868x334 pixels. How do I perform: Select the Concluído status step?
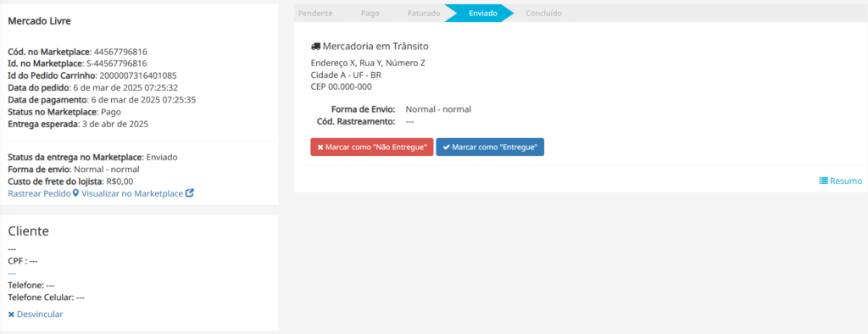(543, 13)
